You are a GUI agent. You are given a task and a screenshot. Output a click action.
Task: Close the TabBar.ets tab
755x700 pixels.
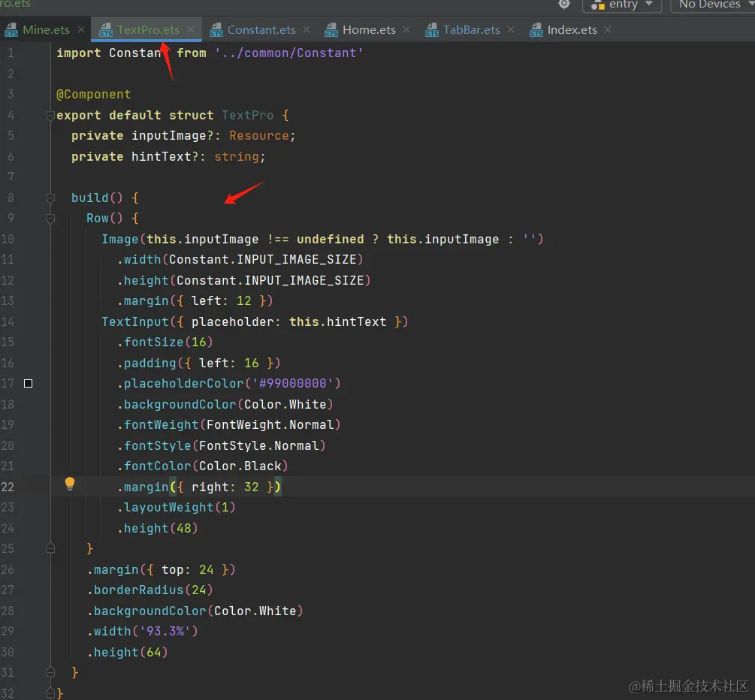(511, 29)
